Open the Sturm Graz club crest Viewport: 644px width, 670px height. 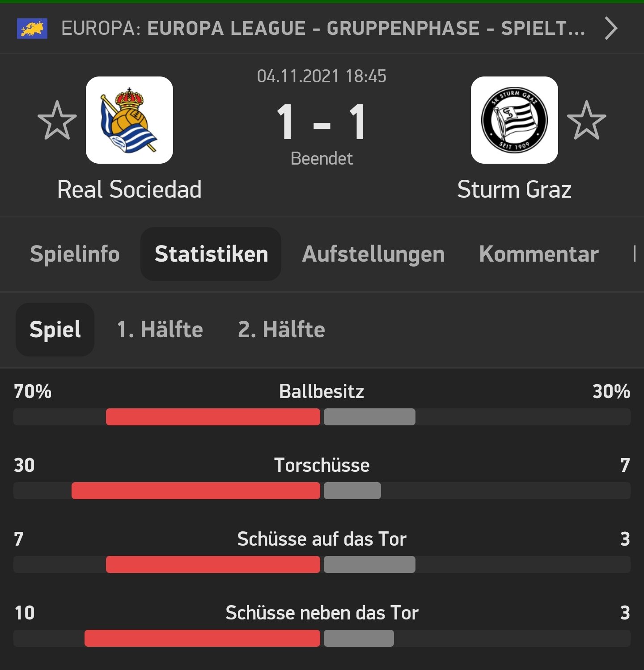pyautogui.click(x=514, y=120)
